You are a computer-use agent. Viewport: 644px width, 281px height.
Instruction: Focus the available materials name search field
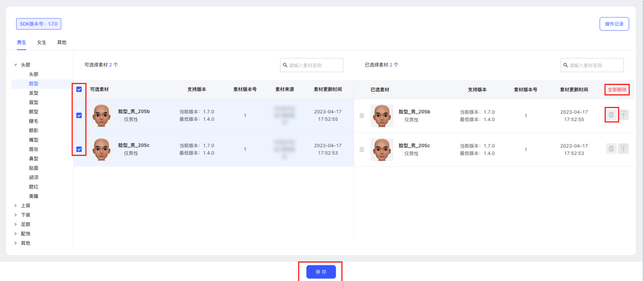(x=311, y=65)
